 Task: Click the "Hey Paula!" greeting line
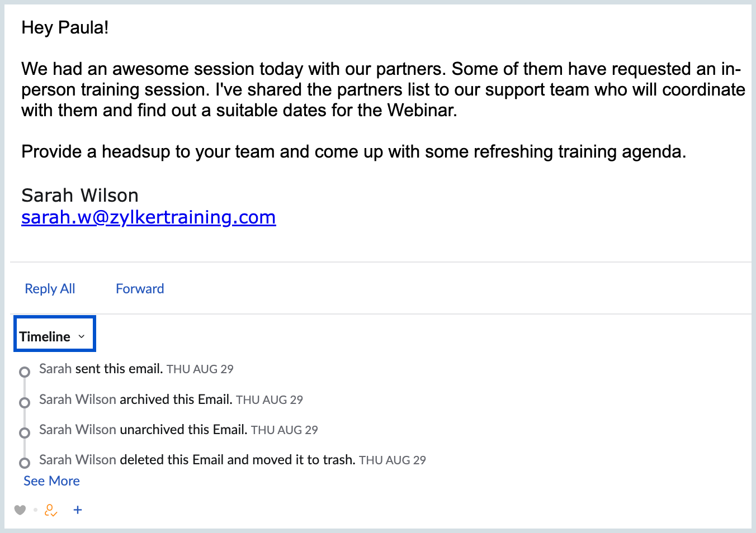[65, 27]
